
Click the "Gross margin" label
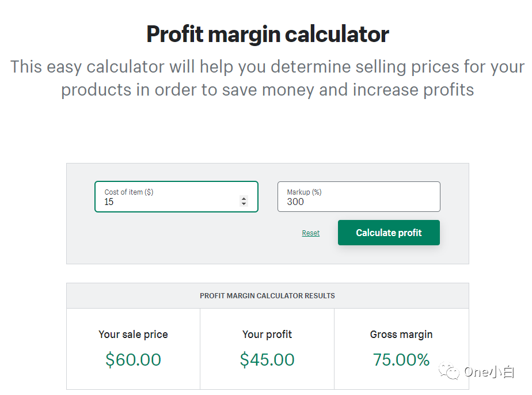point(401,335)
